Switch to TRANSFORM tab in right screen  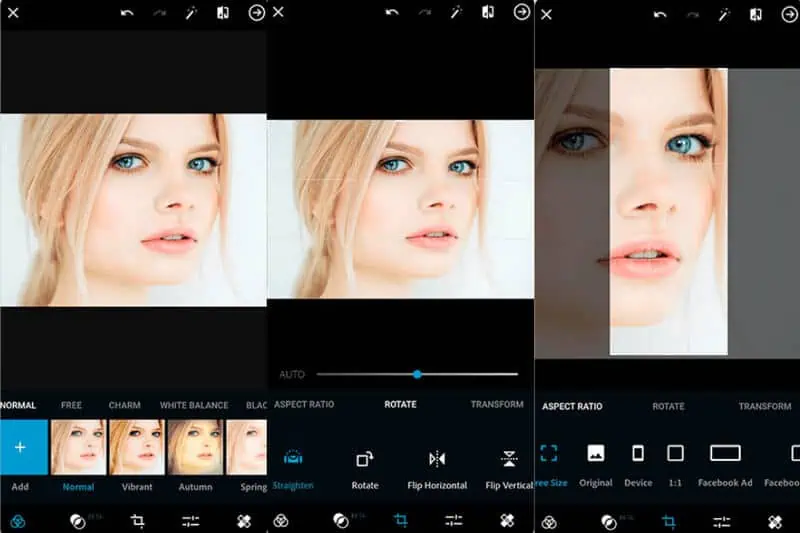click(765, 407)
